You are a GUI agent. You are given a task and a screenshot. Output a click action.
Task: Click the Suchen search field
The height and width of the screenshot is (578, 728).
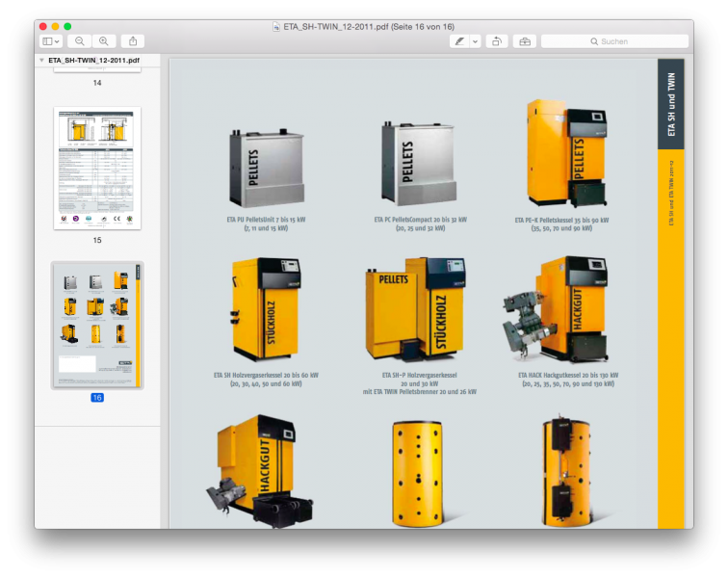(614, 41)
